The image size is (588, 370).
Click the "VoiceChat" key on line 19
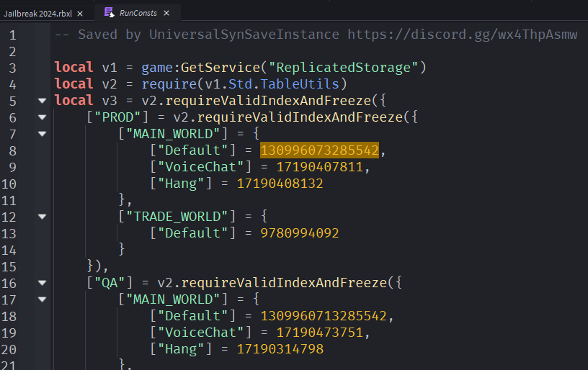[200, 332]
